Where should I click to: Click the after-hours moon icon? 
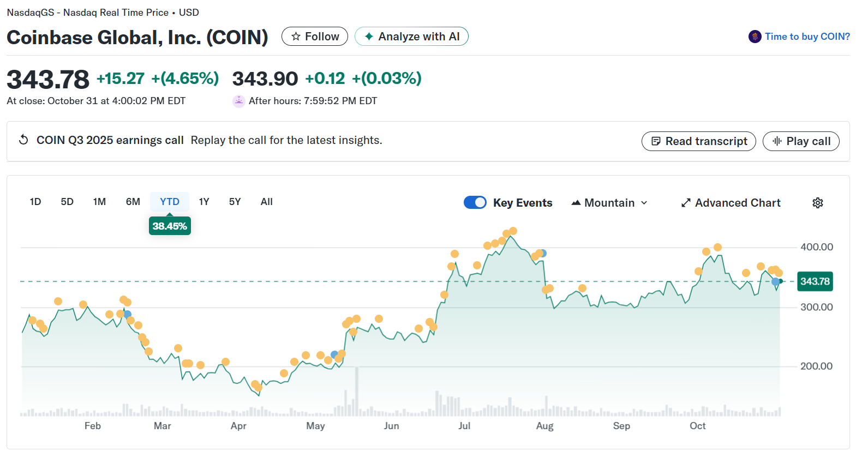(x=238, y=101)
